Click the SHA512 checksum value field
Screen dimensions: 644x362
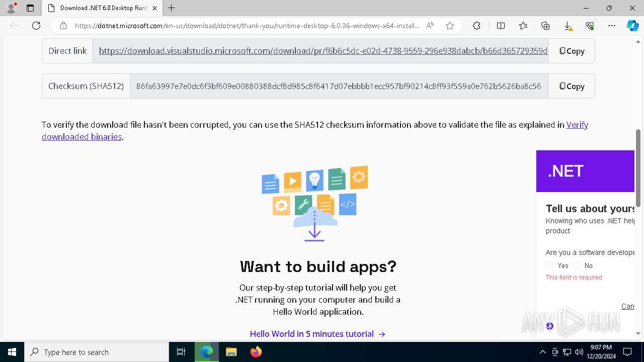tap(339, 86)
